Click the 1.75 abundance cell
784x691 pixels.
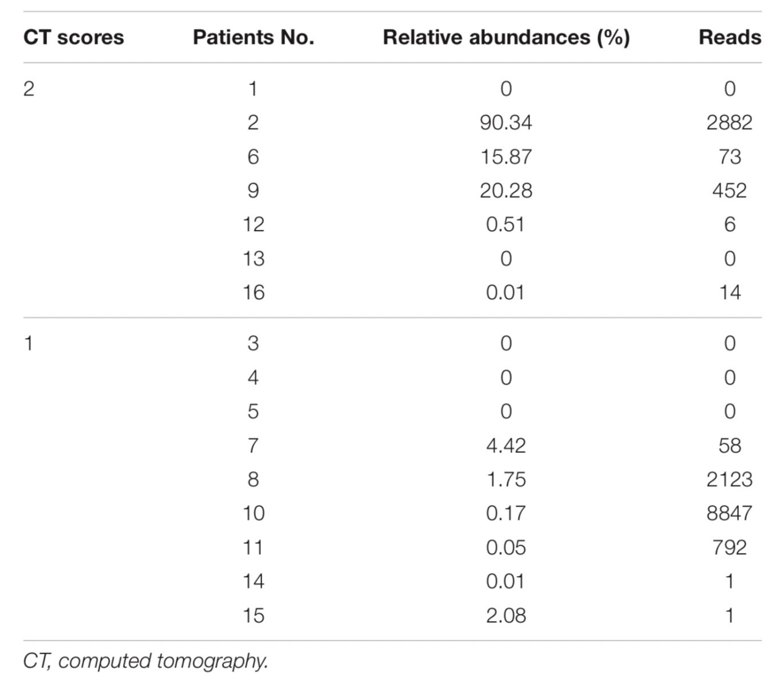[x=506, y=479]
